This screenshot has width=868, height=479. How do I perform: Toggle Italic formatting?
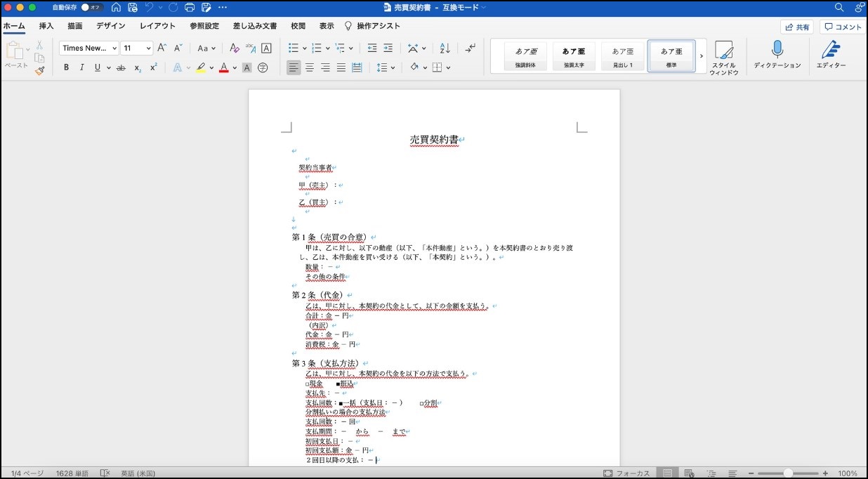[81, 68]
